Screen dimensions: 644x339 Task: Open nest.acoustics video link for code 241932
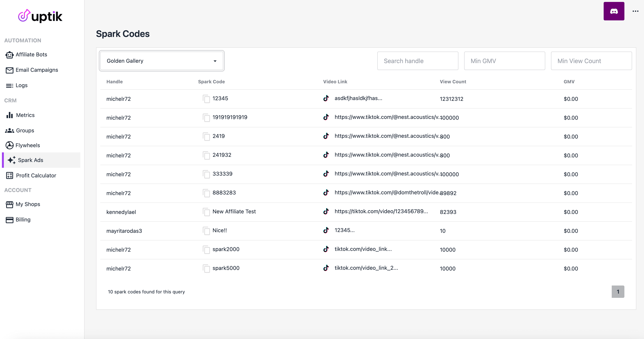387,155
